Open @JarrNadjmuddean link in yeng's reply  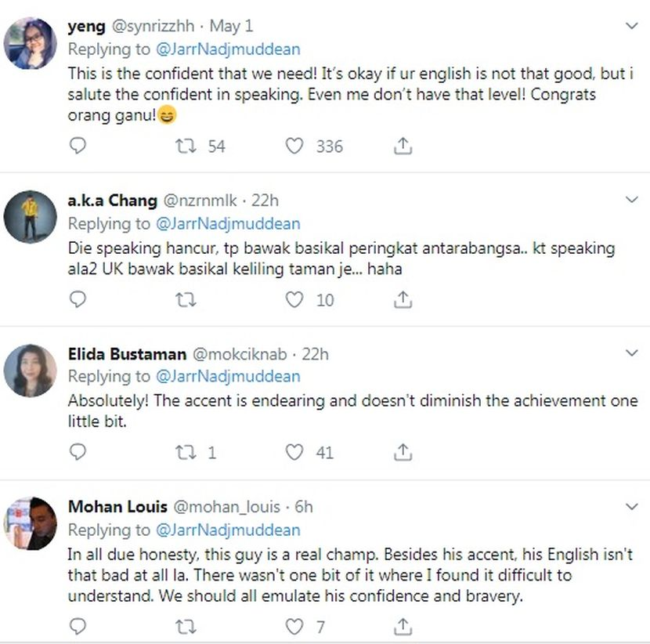coord(228,49)
